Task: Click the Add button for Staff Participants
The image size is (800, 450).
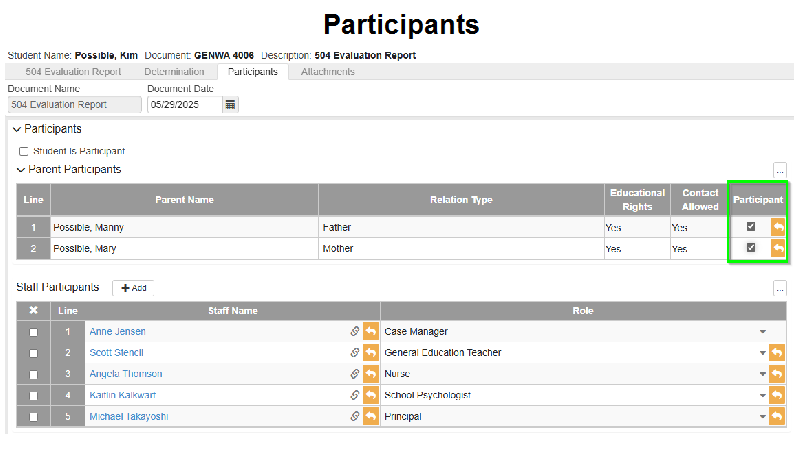Action: click(134, 288)
